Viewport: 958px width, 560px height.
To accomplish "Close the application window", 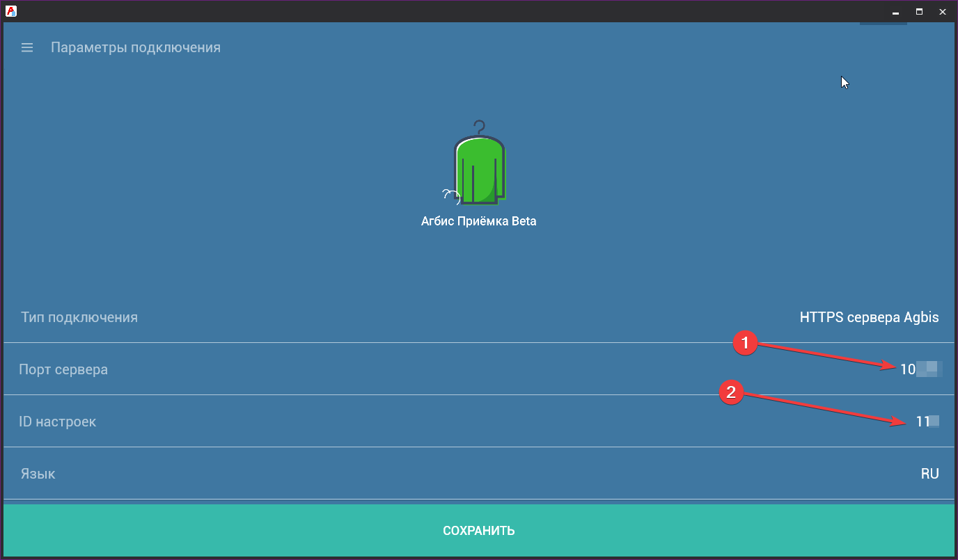I will tap(942, 11).
